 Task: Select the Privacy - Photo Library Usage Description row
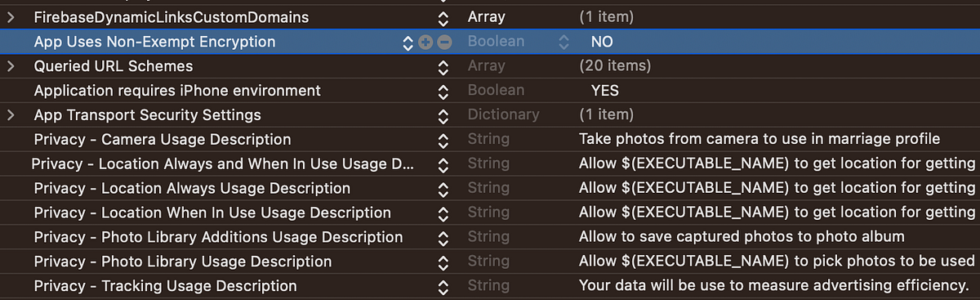coord(490,262)
